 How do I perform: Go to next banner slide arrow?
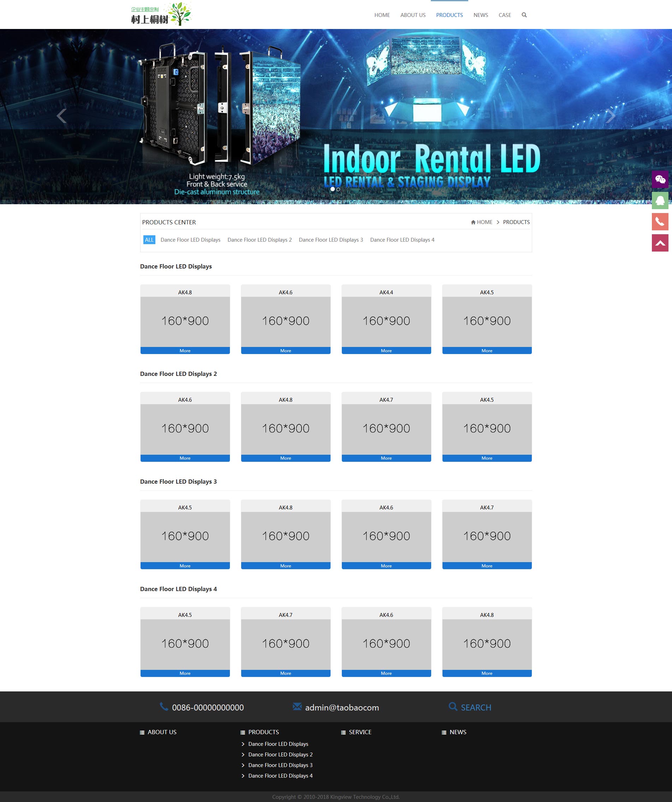pyautogui.click(x=610, y=116)
